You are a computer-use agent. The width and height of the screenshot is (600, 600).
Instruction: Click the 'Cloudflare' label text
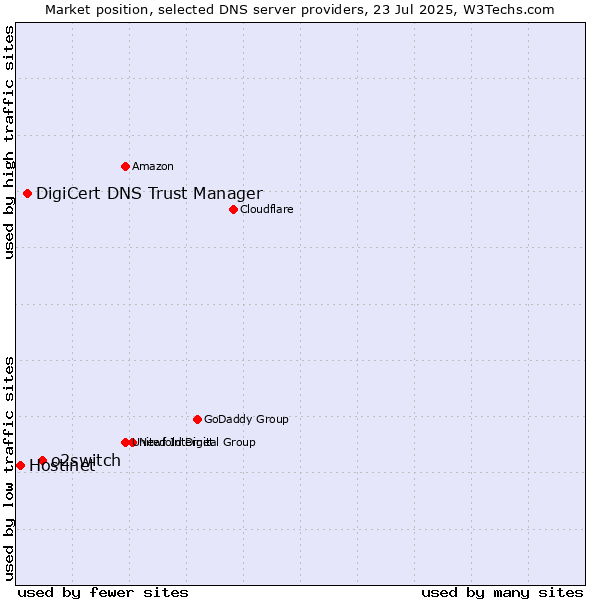tap(267, 209)
